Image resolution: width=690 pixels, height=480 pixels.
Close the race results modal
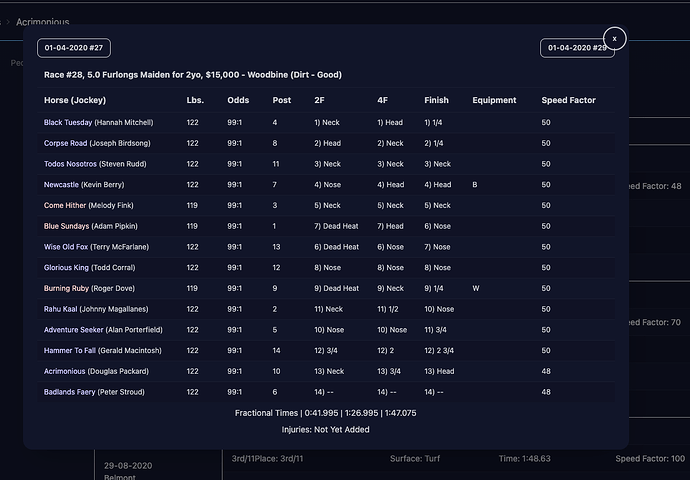point(615,38)
